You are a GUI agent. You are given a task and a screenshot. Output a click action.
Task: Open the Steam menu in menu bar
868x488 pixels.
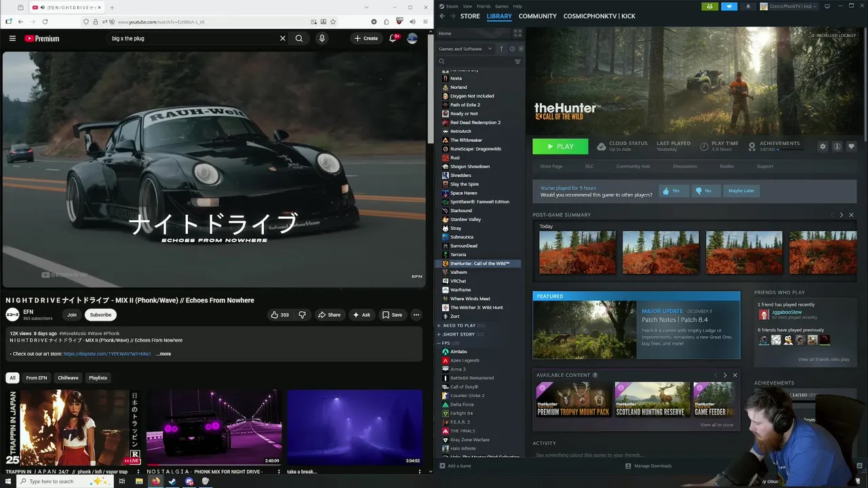452,6
